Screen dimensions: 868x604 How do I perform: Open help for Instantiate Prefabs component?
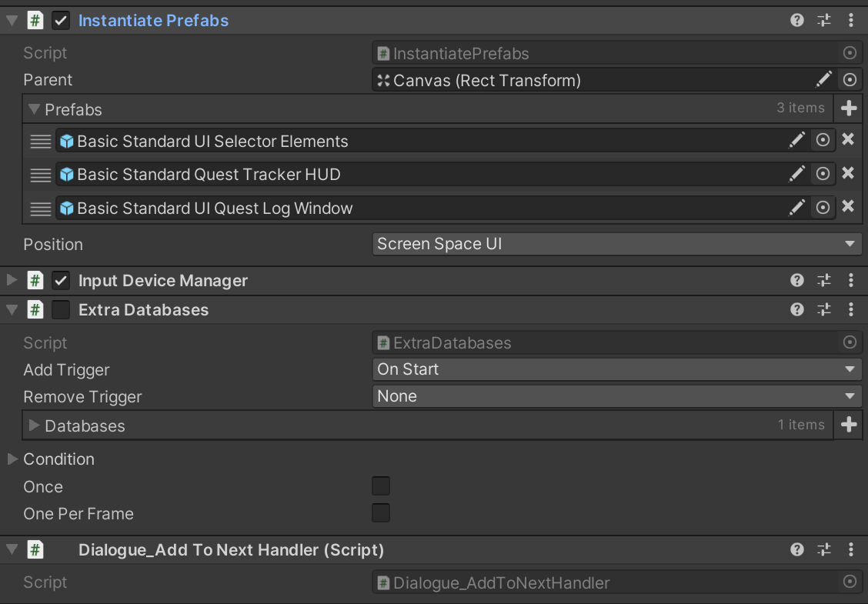pyautogui.click(x=797, y=21)
